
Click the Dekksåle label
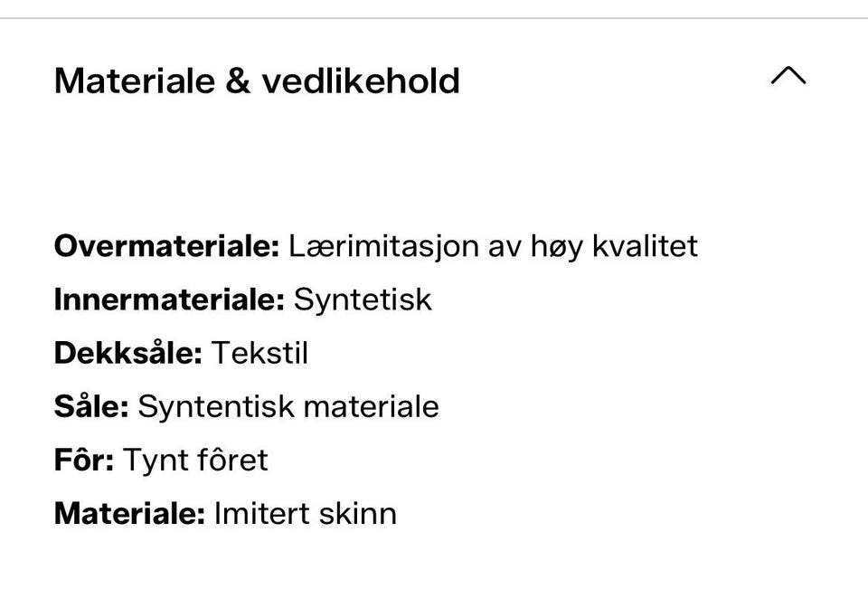point(128,352)
